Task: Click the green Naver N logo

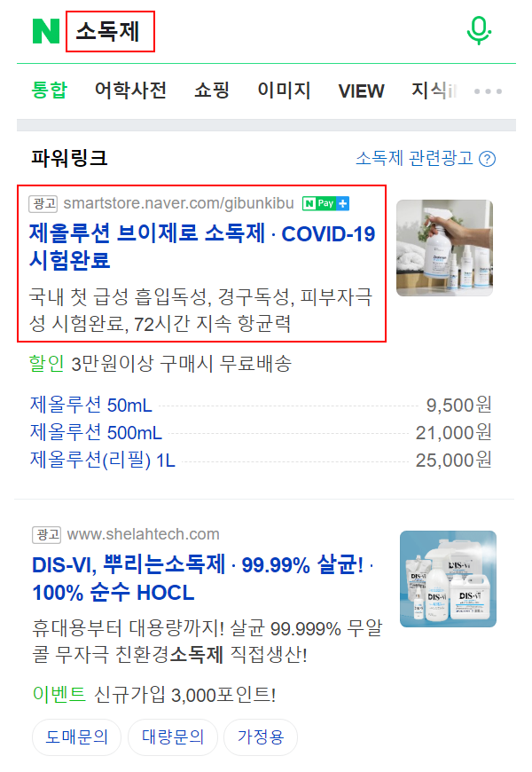Action: [46, 32]
